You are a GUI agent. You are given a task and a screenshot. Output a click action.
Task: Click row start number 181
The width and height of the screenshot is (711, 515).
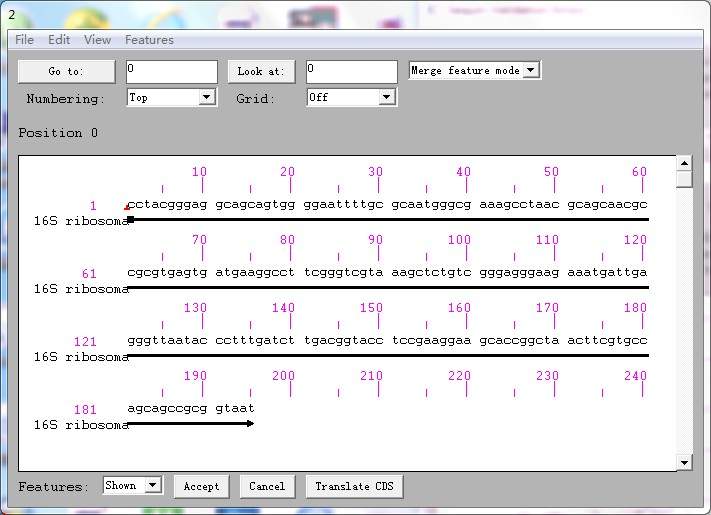85,410
